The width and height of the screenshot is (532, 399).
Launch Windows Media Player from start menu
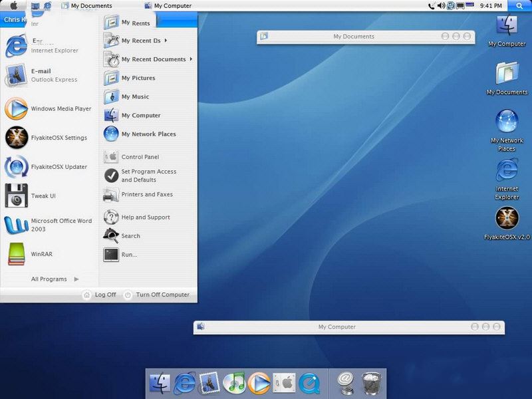click(48, 108)
